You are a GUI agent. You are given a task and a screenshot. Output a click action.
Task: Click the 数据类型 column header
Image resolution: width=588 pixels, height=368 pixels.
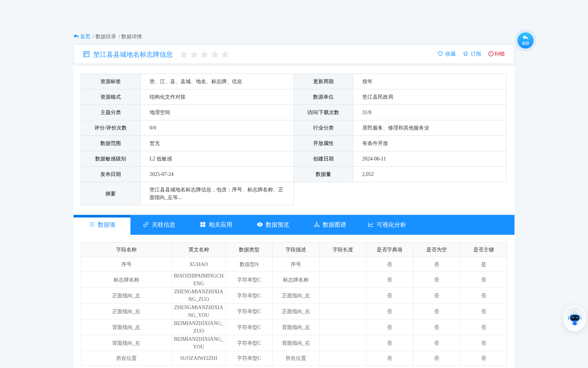pyautogui.click(x=249, y=250)
